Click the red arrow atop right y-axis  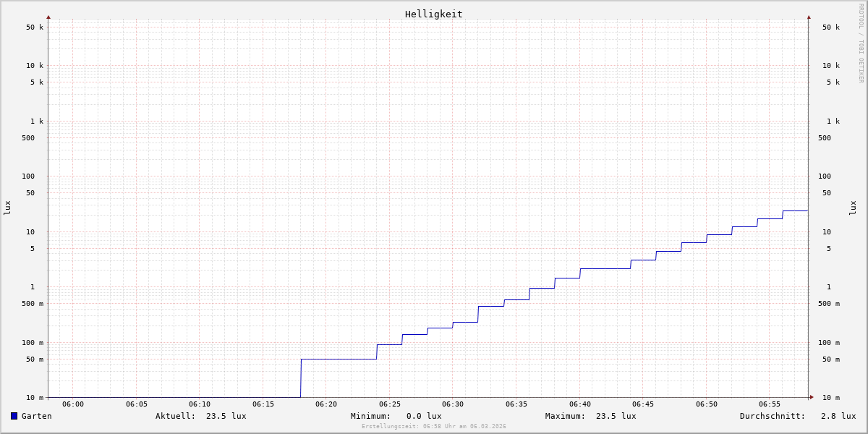(809, 17)
